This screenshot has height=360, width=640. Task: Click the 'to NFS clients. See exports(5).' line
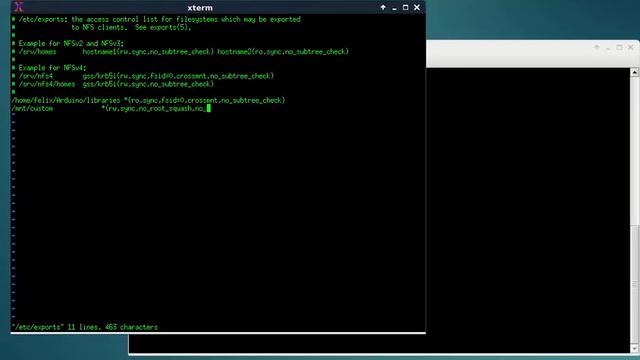(x=131, y=27)
